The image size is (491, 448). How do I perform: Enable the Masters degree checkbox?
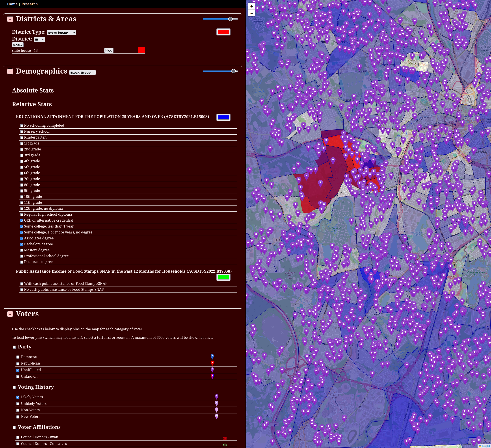pyautogui.click(x=22, y=250)
